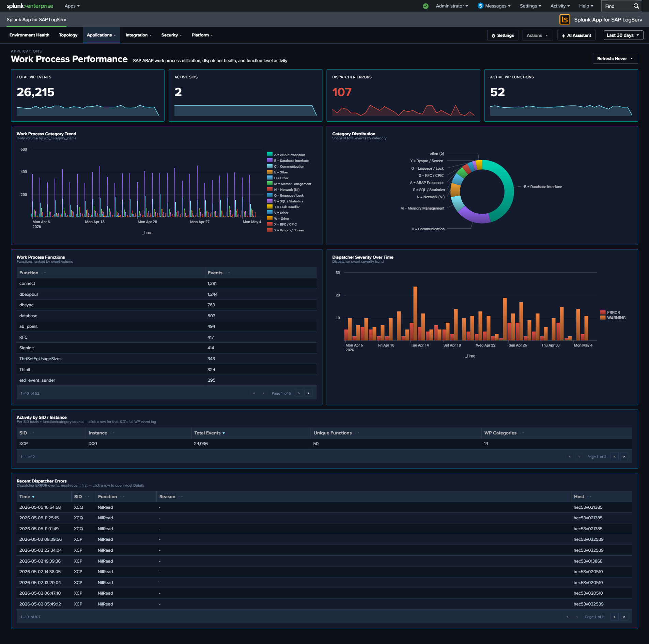Open the Integration nav menu
The width and height of the screenshot is (649, 644).
(138, 35)
